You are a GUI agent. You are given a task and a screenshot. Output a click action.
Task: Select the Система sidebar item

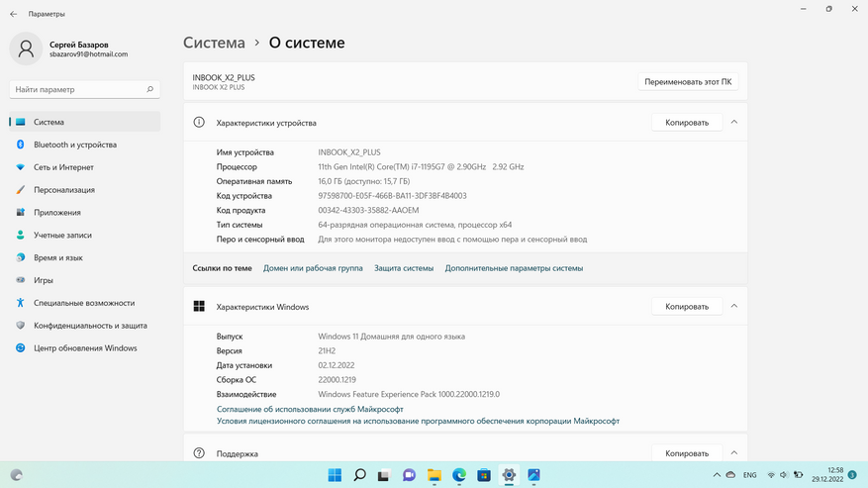tap(85, 122)
